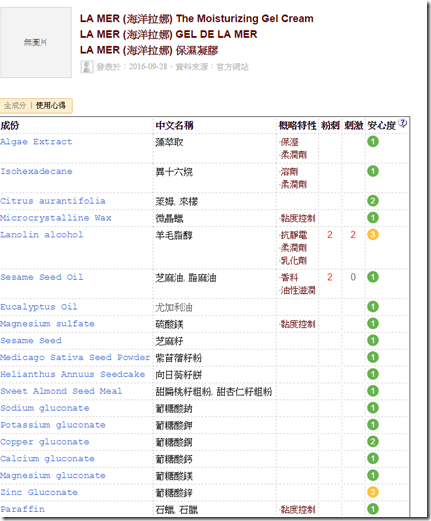Open the Lanolin alcohol ingredient link

pyautogui.click(x=41, y=235)
